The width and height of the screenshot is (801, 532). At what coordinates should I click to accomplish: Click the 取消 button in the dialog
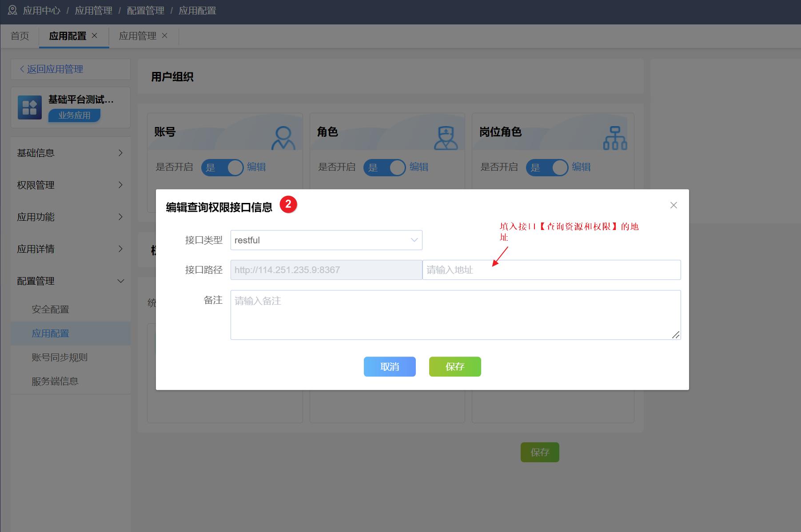[x=390, y=366]
